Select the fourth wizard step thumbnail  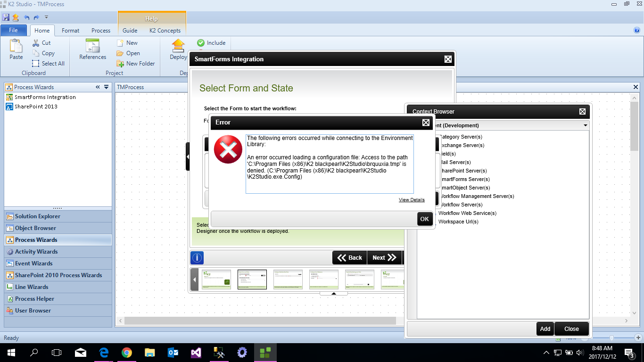324,280
